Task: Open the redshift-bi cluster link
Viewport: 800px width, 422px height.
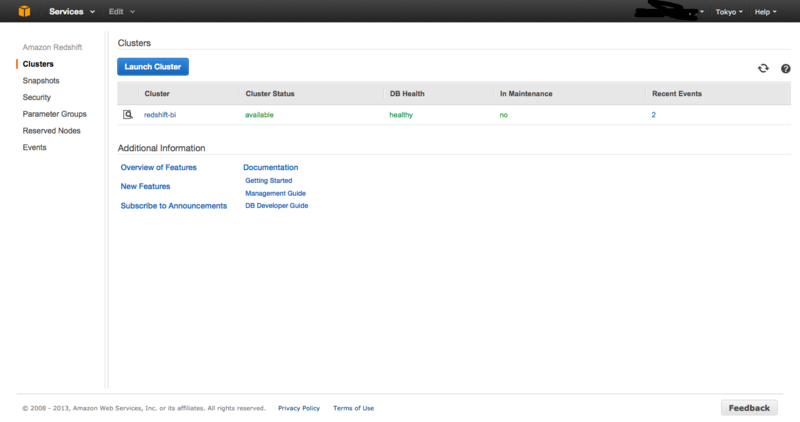Action: [x=160, y=115]
